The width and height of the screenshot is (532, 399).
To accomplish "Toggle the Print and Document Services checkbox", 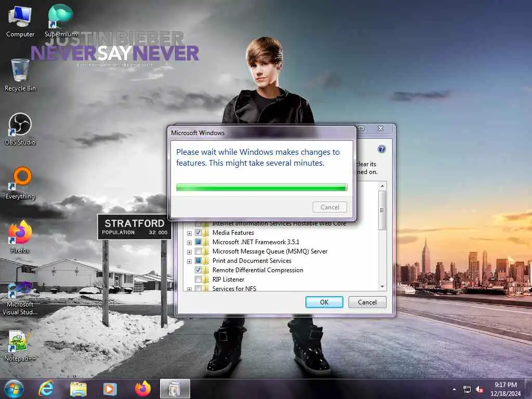I will pyautogui.click(x=198, y=261).
